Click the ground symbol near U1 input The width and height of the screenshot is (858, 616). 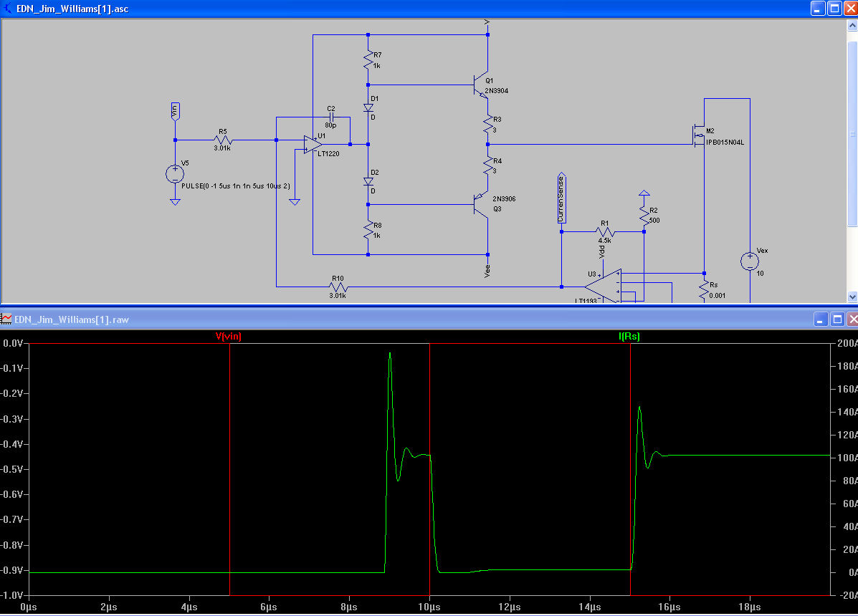click(295, 202)
